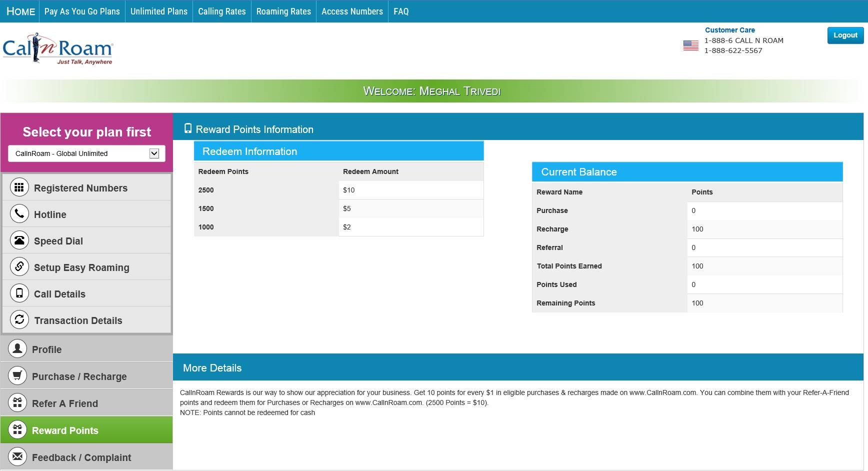Click the $2 redeem amount cell

tap(411, 227)
